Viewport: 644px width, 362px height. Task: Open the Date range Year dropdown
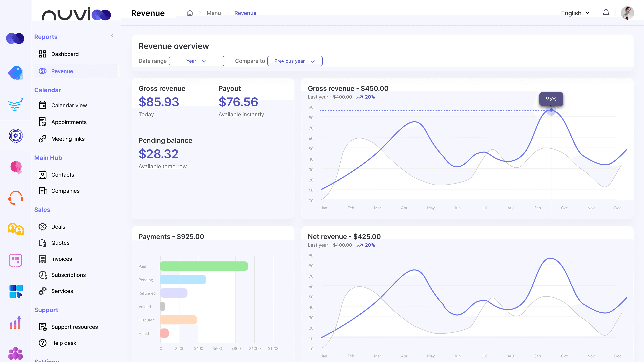coord(197,61)
